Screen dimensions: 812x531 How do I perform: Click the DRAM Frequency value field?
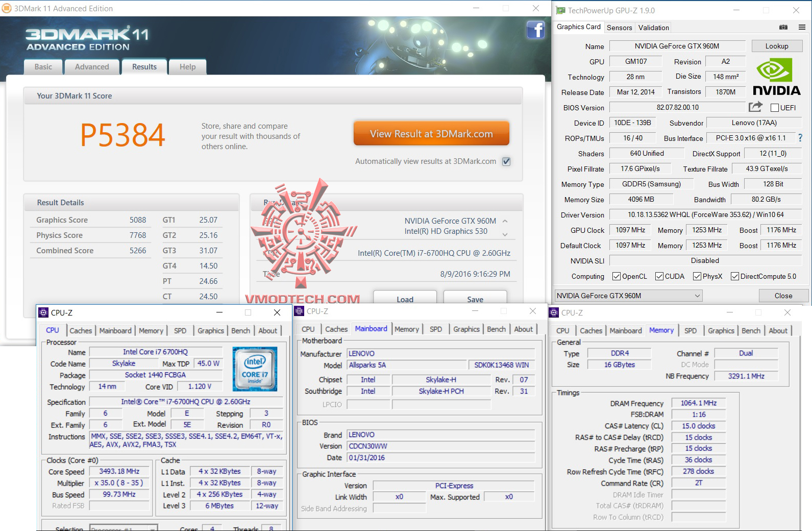699,403
